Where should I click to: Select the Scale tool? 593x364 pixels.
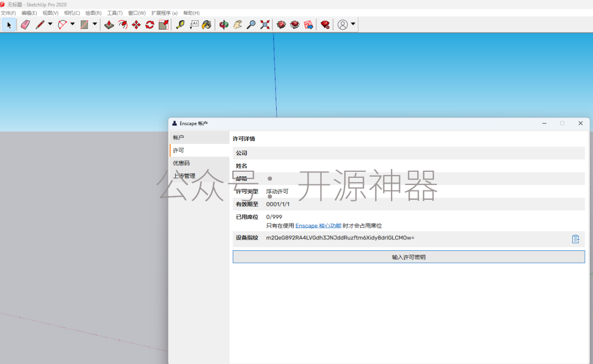coord(164,25)
